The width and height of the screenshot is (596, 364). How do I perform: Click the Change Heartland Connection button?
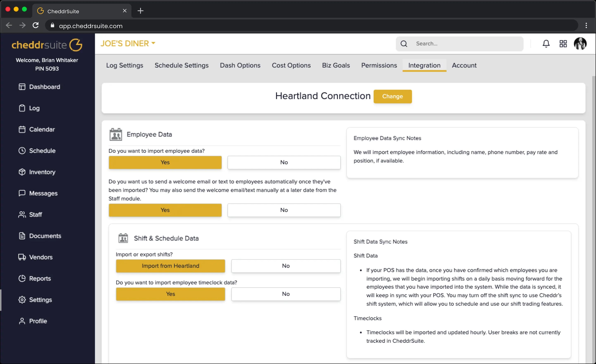tap(392, 96)
